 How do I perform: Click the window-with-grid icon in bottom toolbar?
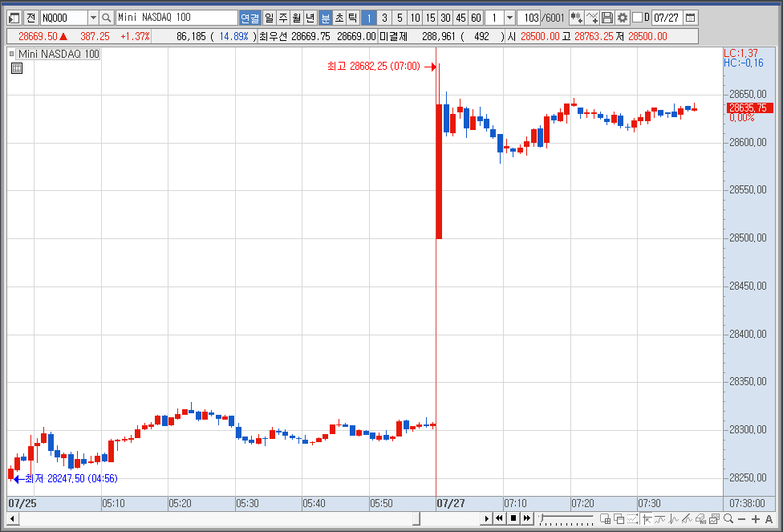click(x=605, y=519)
